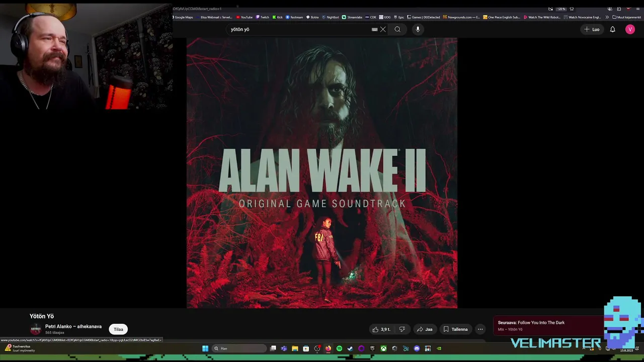644x362 pixels.
Task: Clear the YouTube search box
Action: tap(383, 29)
